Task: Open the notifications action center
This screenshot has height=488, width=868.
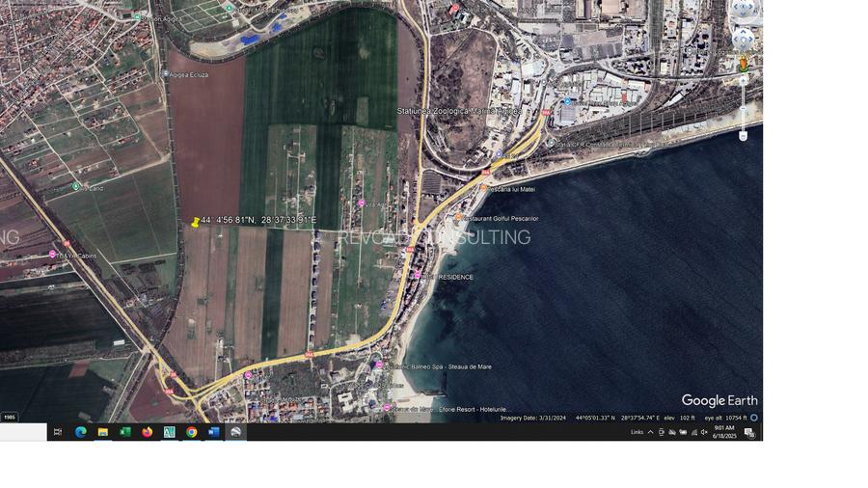Action: [x=749, y=432]
